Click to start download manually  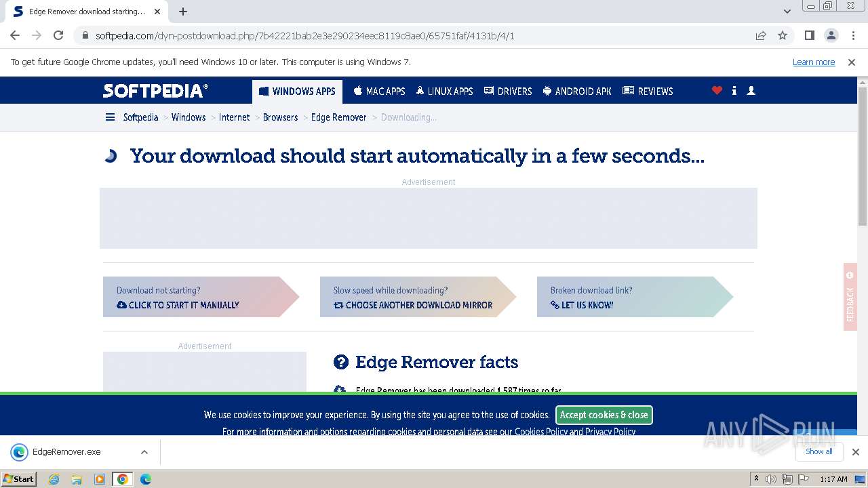201,297
